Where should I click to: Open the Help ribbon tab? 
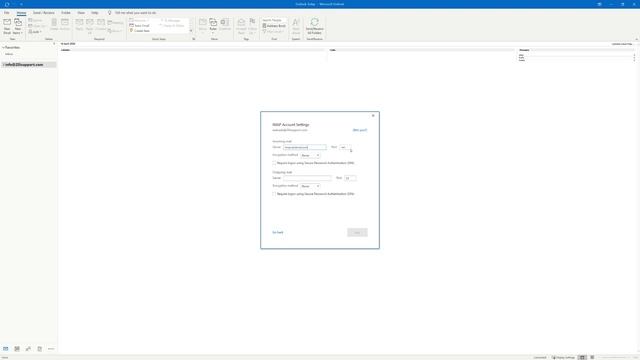coord(95,13)
